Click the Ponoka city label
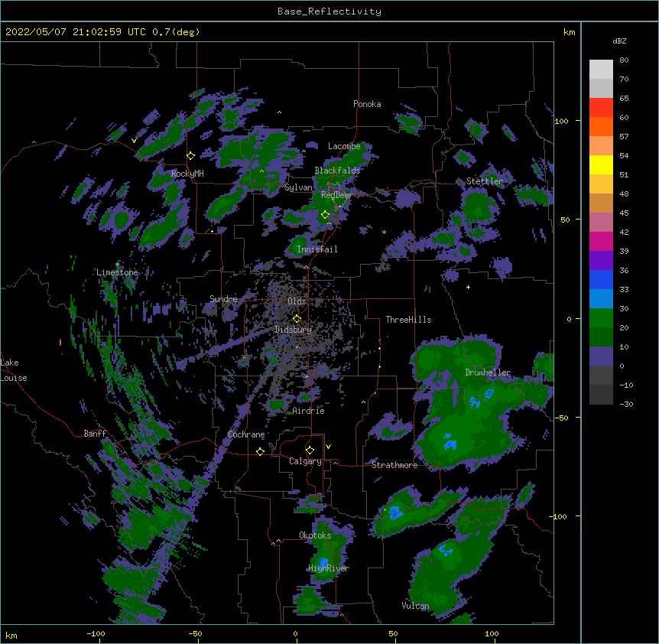Viewport: 659px width, 644px height. pyautogui.click(x=367, y=104)
